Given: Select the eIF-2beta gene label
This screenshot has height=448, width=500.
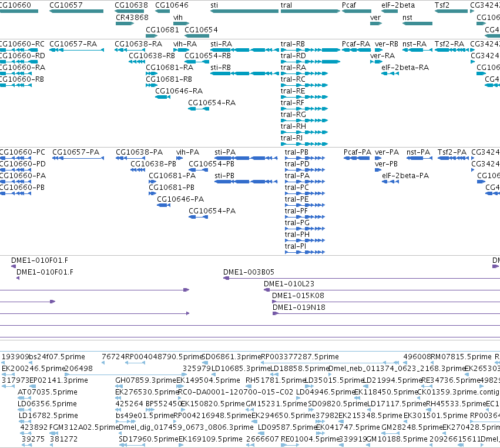Looking at the screenshot, I should tap(398, 5).
